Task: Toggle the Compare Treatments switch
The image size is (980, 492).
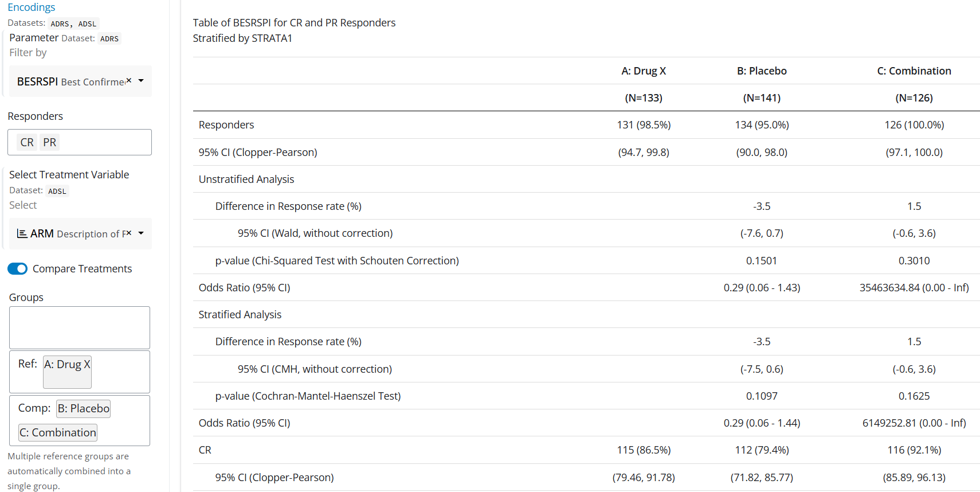Action: [x=17, y=269]
